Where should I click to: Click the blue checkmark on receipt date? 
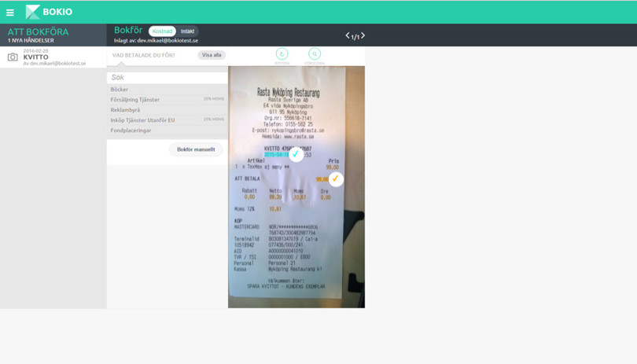tap(296, 155)
